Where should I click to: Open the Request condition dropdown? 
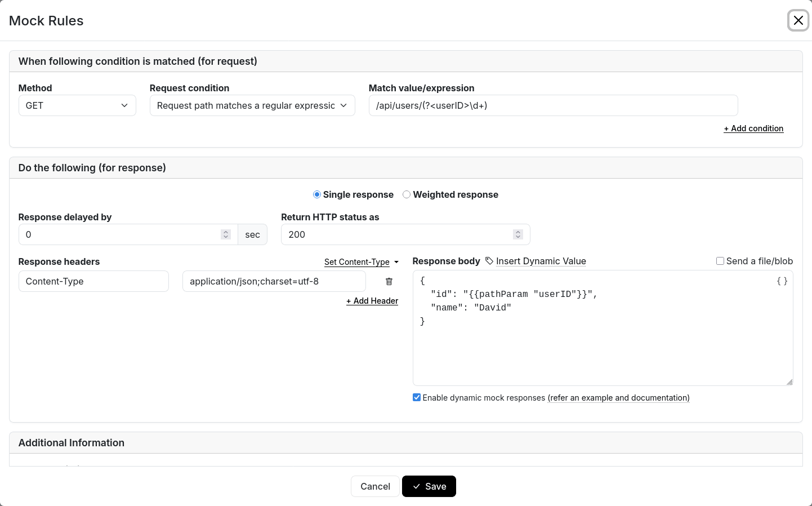tap(252, 105)
